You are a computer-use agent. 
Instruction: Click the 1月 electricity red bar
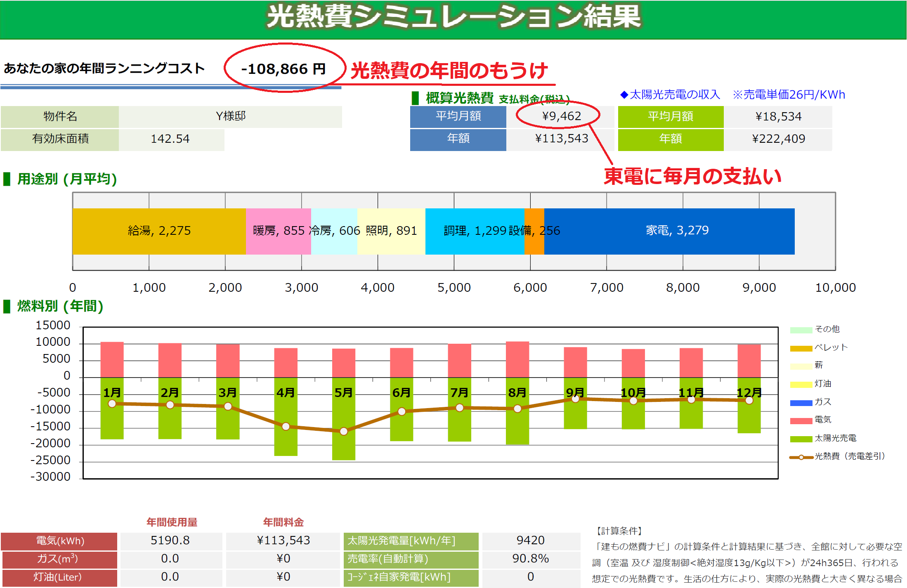112,359
